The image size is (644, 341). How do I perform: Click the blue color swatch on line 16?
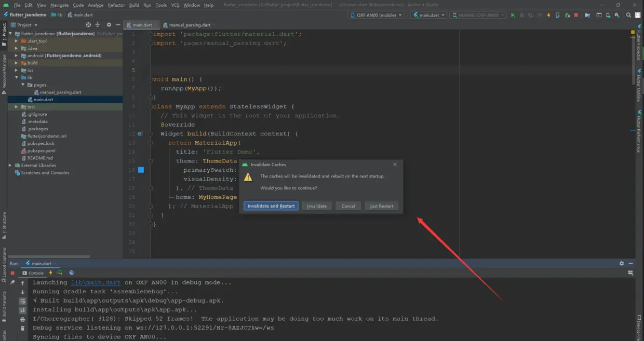pyautogui.click(x=141, y=170)
